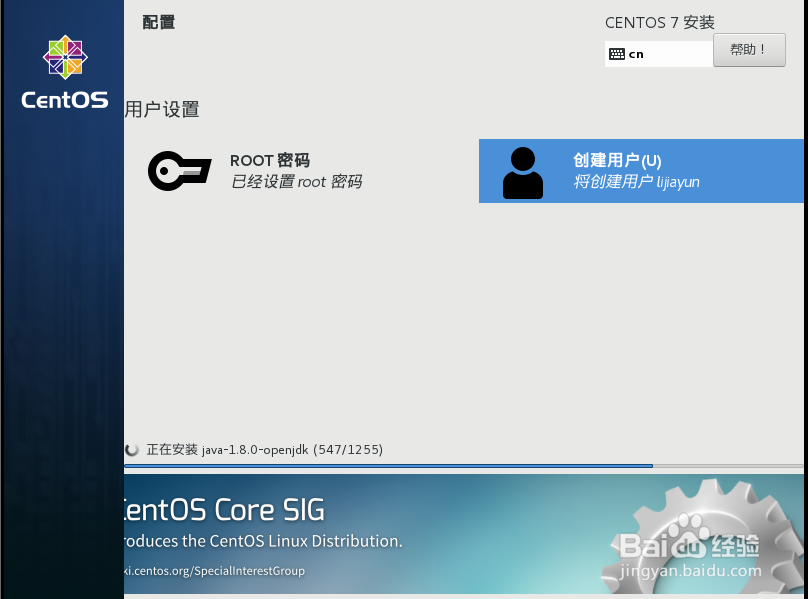The height and width of the screenshot is (599, 808).
Task: Click the Create User person icon
Action: pos(522,170)
